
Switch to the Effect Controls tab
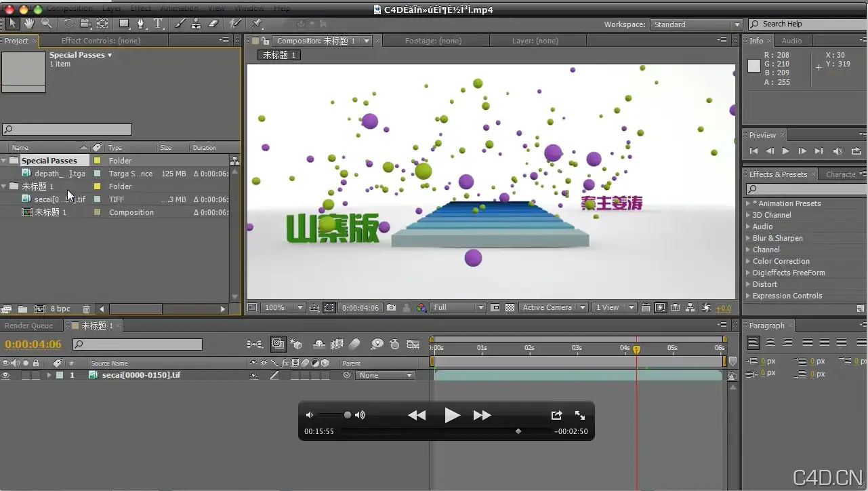click(x=101, y=41)
